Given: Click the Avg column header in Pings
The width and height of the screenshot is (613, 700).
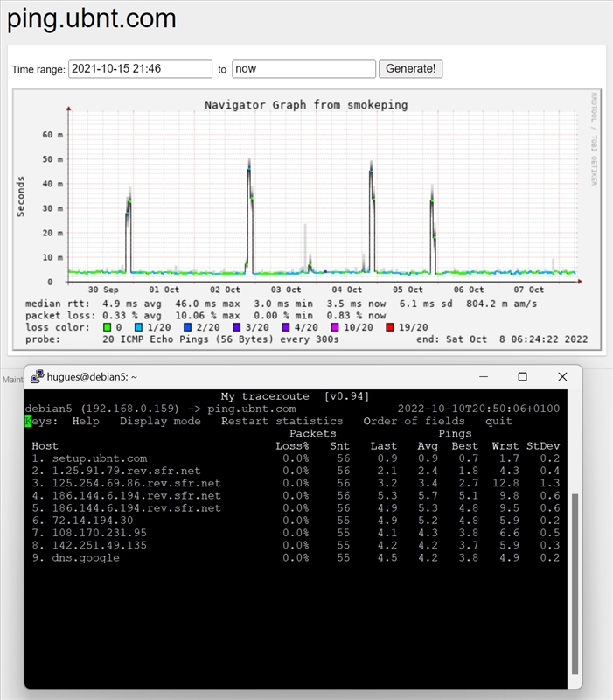Looking at the screenshot, I should (428, 446).
